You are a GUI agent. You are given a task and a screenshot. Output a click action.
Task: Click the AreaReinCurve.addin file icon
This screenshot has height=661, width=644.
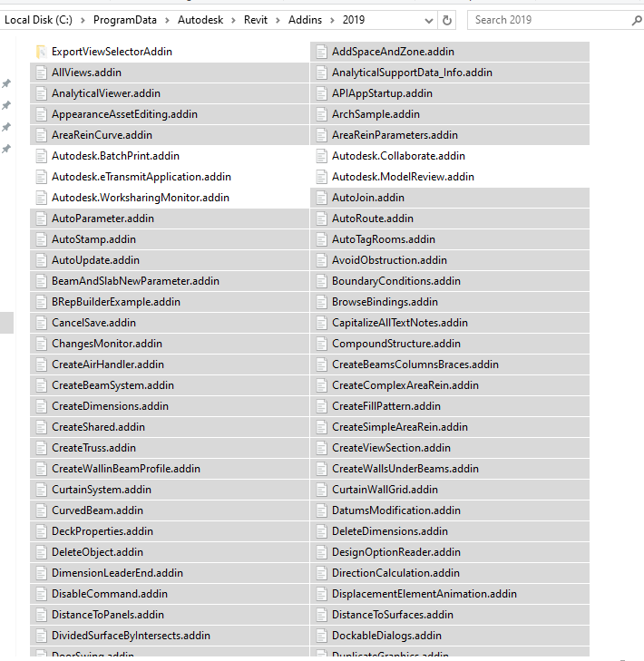click(x=41, y=135)
